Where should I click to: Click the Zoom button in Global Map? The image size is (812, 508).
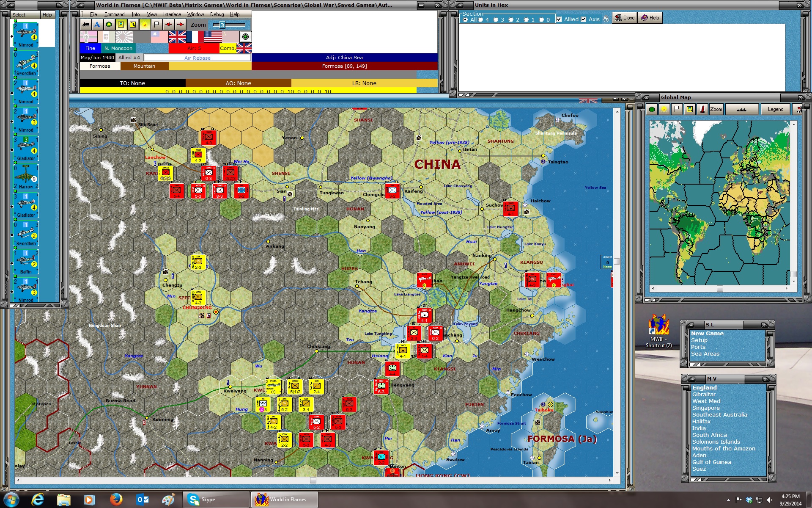716,109
